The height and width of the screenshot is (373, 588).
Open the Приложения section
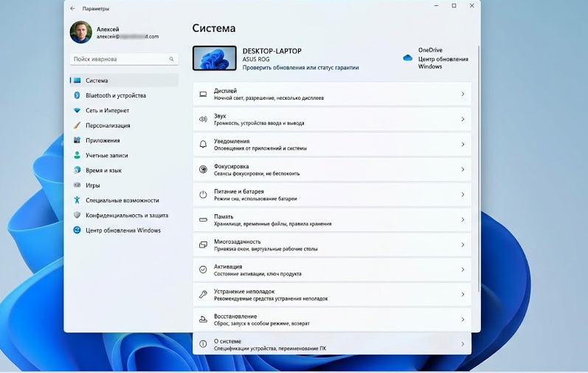tap(124, 140)
